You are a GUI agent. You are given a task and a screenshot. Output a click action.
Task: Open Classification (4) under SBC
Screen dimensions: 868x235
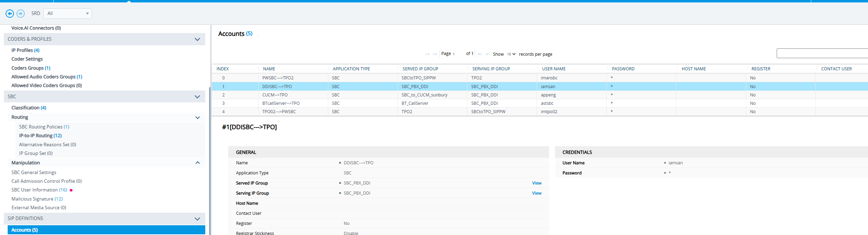click(29, 108)
